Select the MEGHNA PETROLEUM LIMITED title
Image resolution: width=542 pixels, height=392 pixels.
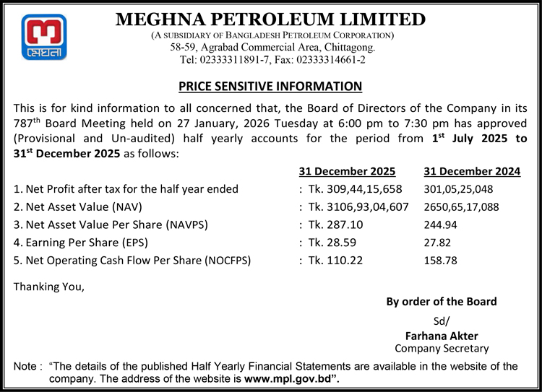pos(271,19)
